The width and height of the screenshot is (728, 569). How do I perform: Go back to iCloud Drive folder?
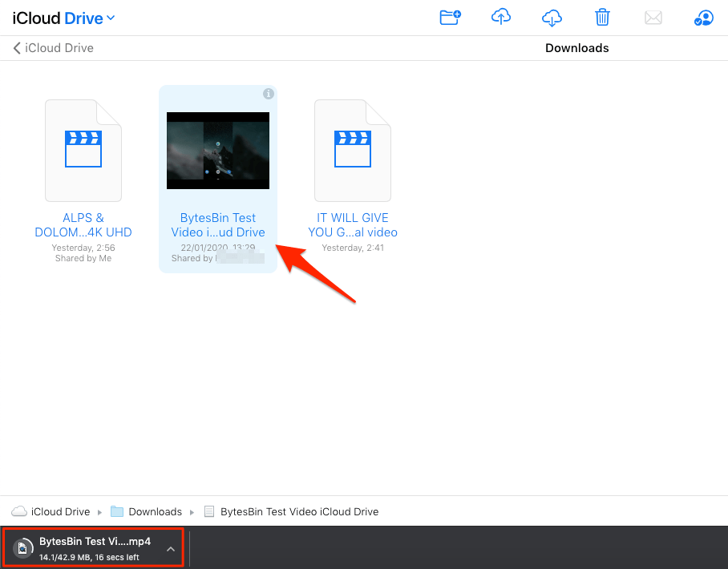[53, 48]
